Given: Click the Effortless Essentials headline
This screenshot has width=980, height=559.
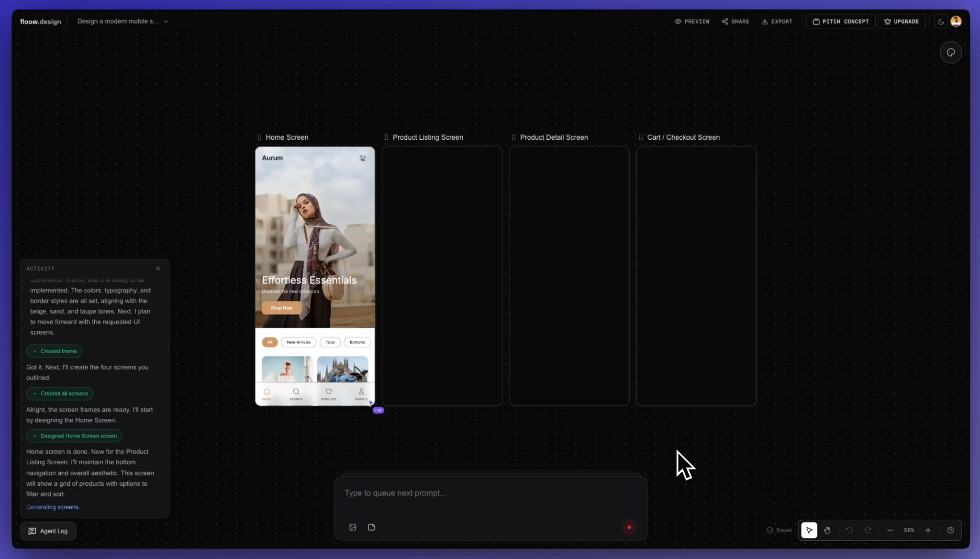Looking at the screenshot, I should (309, 280).
